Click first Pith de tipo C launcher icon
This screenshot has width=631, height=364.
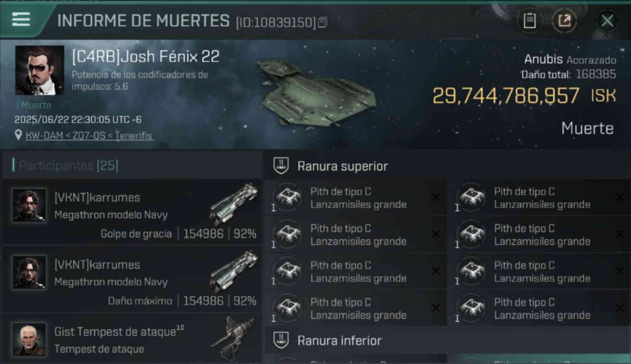[288, 198]
